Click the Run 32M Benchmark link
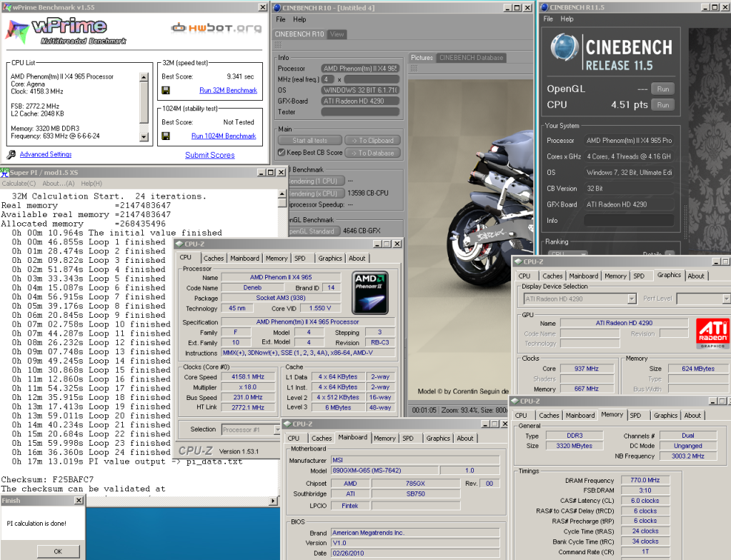The height and width of the screenshot is (560, 731). (228, 91)
